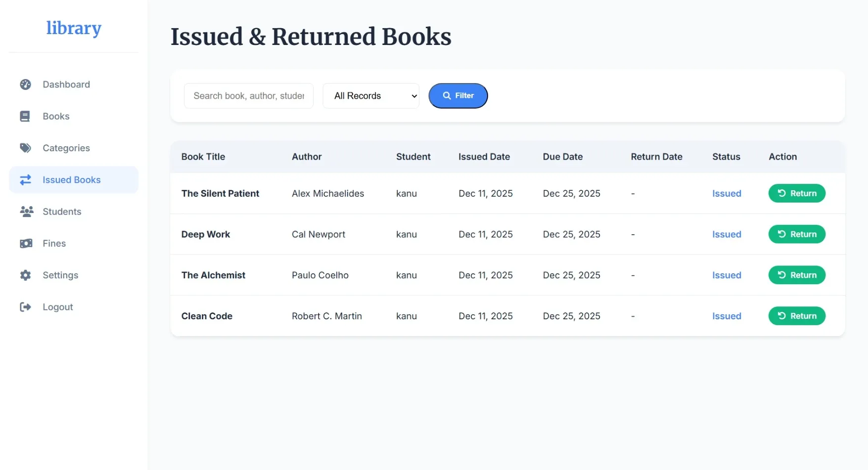868x470 pixels.
Task: Click the Issued Books arrows icon
Action: (25, 179)
